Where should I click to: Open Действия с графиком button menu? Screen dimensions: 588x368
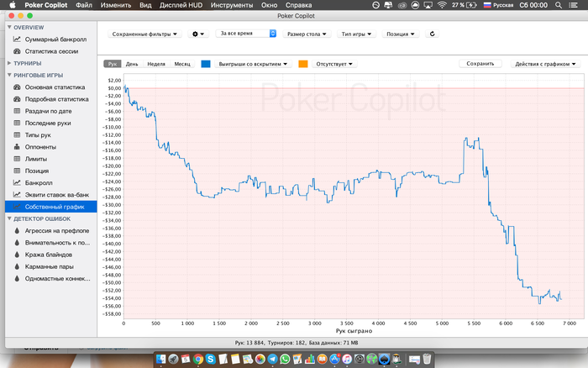coord(547,63)
